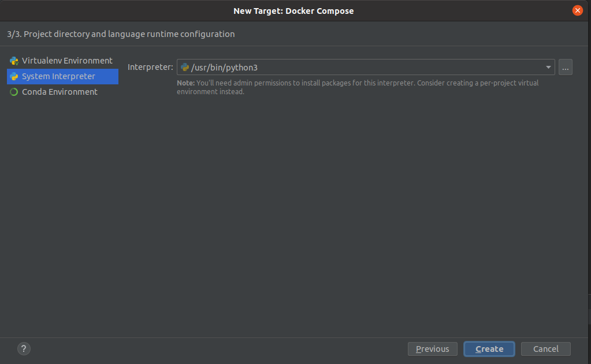Image resolution: width=591 pixels, height=364 pixels.
Task: Open help with the question mark button
Action: 24,348
